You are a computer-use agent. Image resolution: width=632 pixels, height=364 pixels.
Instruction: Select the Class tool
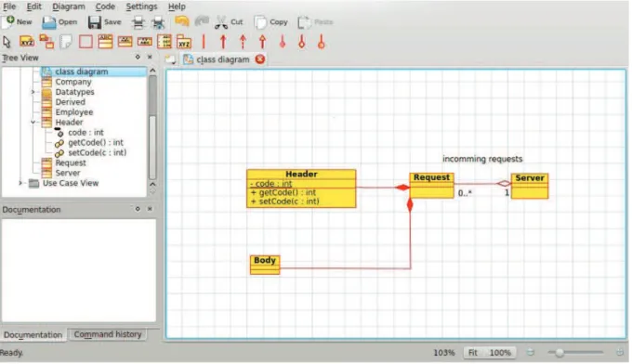tap(105, 42)
